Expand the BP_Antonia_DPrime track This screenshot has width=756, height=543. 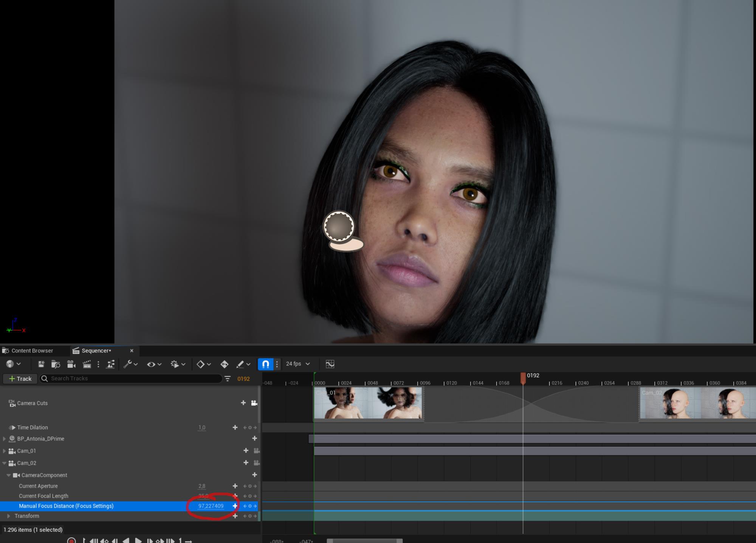pos(4,439)
